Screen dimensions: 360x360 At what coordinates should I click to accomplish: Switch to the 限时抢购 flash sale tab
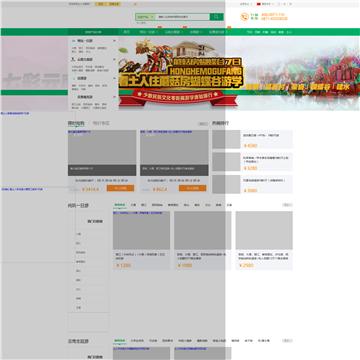(76, 123)
